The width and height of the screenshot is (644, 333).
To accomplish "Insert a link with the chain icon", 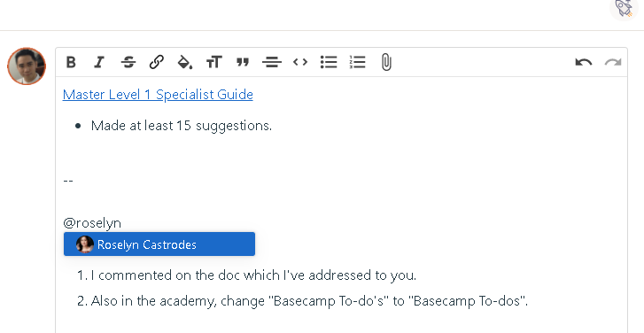I will point(157,62).
